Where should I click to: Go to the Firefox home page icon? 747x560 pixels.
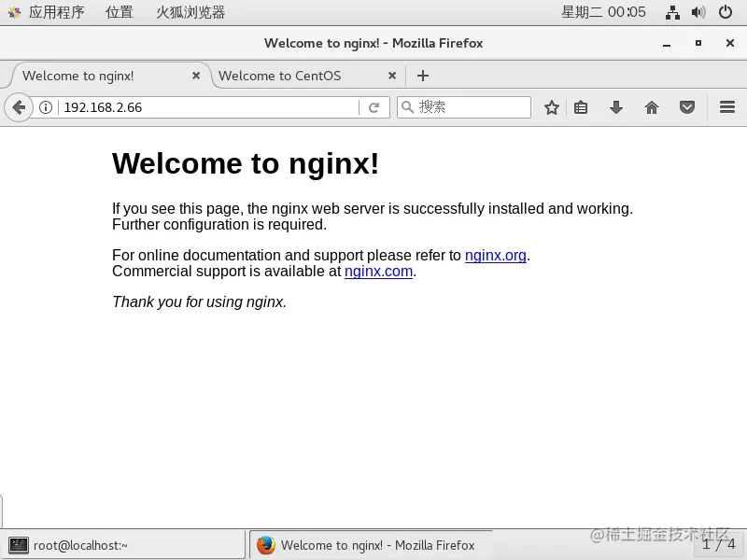pyautogui.click(x=651, y=107)
